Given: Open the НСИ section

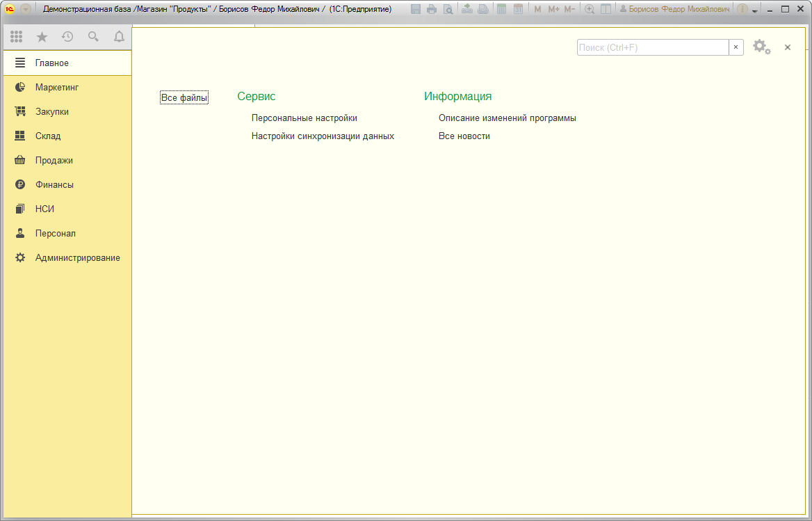Looking at the screenshot, I should point(67,209).
